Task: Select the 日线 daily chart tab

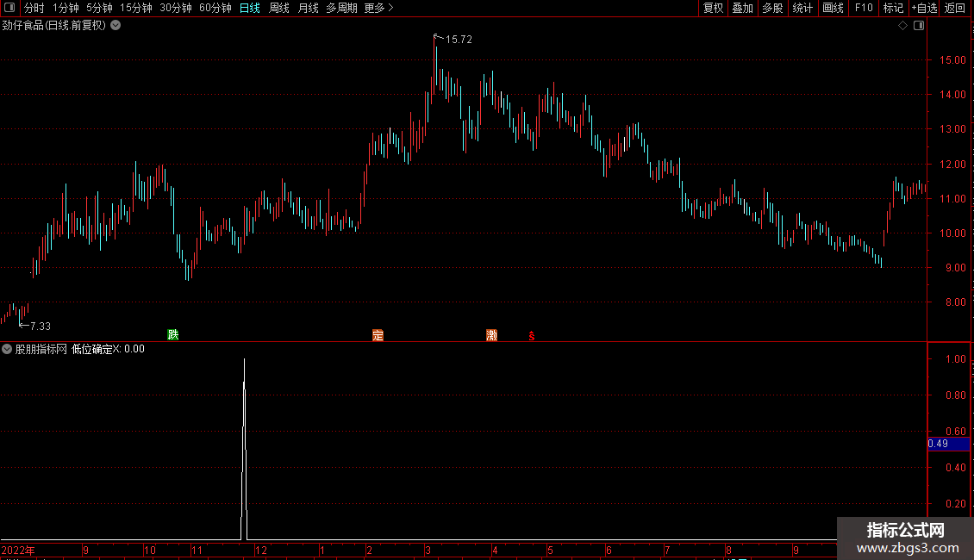Action: click(250, 8)
